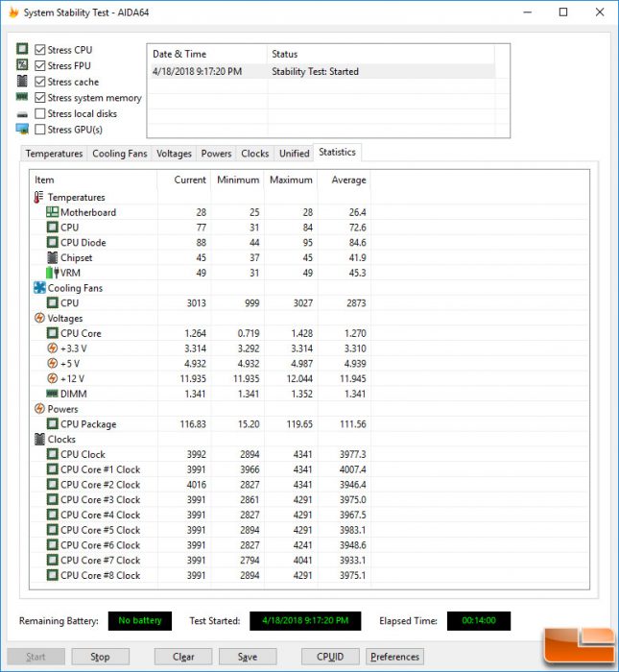619x672 pixels.
Task: Click the Stress local disks drive icon
Action: pyautogui.click(x=22, y=114)
